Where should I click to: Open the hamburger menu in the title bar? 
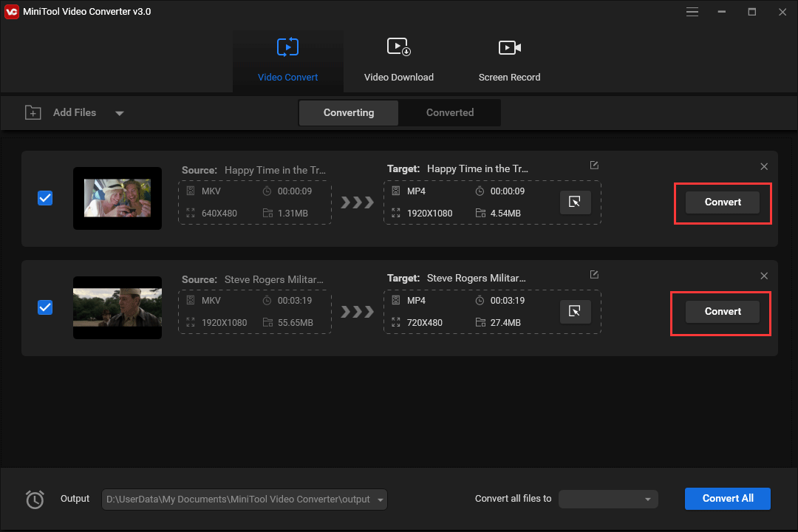692,12
